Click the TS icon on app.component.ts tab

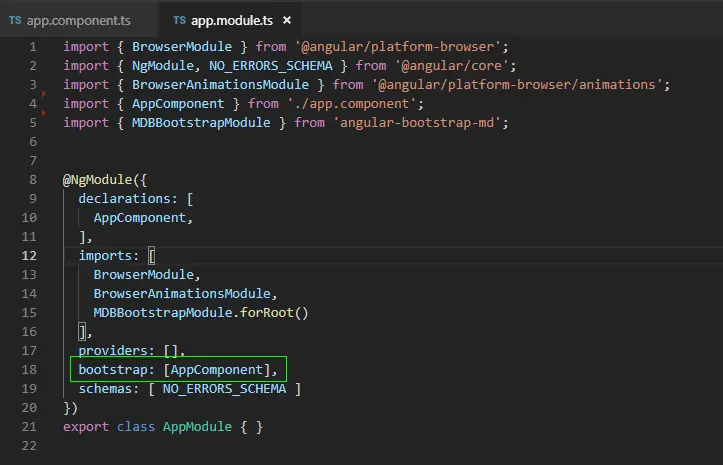pyautogui.click(x=15, y=20)
